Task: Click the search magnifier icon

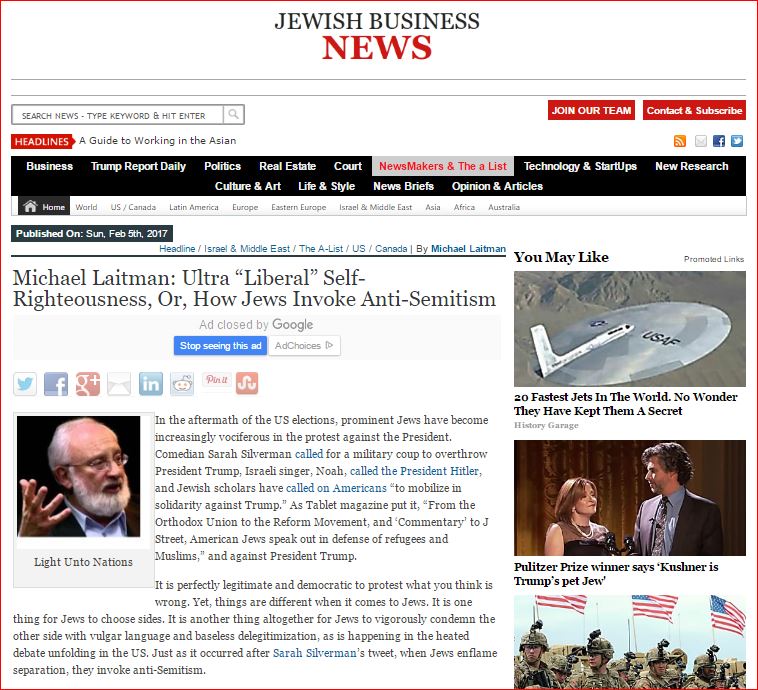Action: (233, 115)
